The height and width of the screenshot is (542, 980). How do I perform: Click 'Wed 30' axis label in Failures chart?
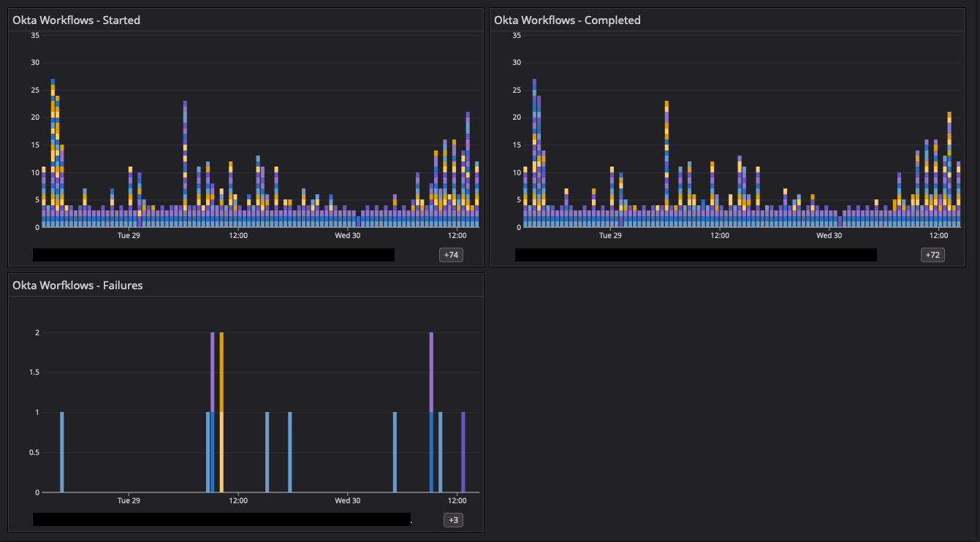point(347,500)
